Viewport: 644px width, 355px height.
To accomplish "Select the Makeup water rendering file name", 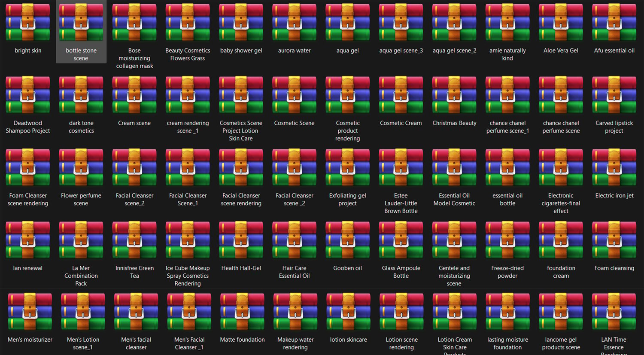I will click(295, 344).
